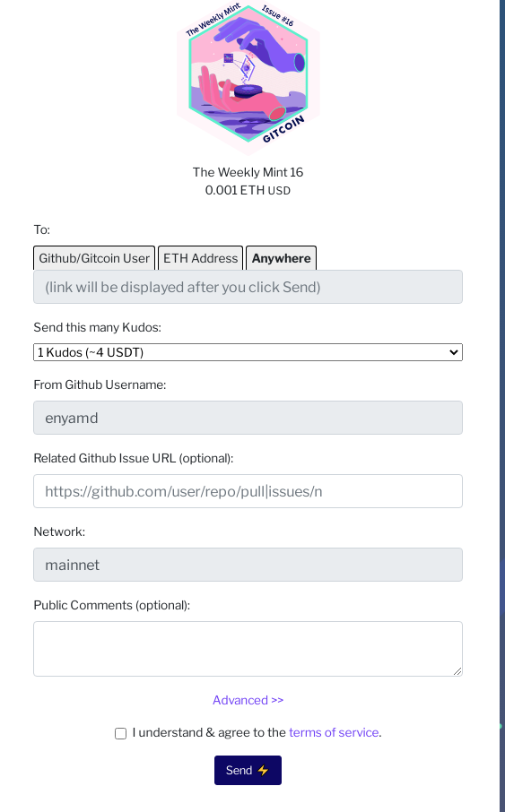Click the Weekly Mint hexagon kudos image

(x=248, y=78)
